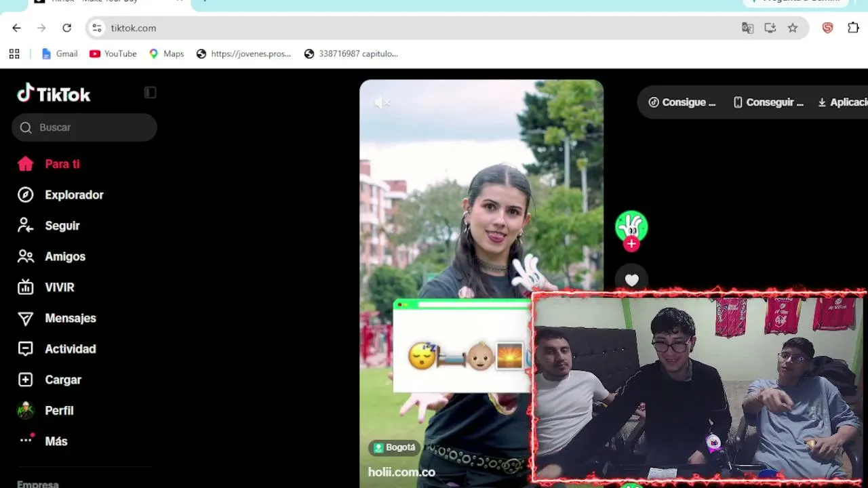Click the install app icon in address bar
868x488 pixels.
tap(770, 28)
